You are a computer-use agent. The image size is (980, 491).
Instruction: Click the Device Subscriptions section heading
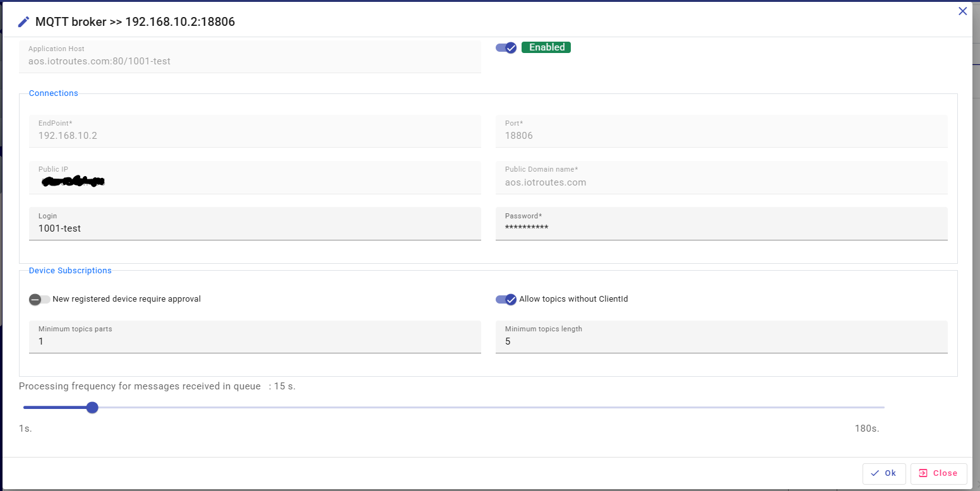click(70, 271)
